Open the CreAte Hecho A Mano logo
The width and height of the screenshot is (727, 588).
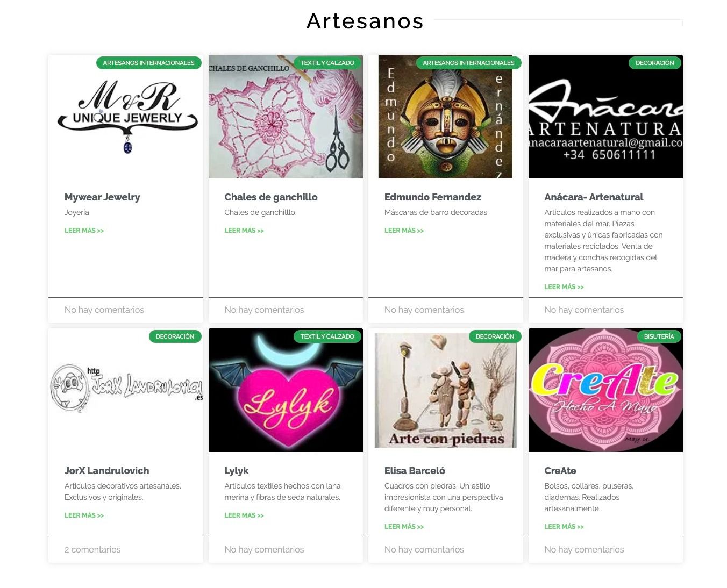pyautogui.click(x=605, y=390)
